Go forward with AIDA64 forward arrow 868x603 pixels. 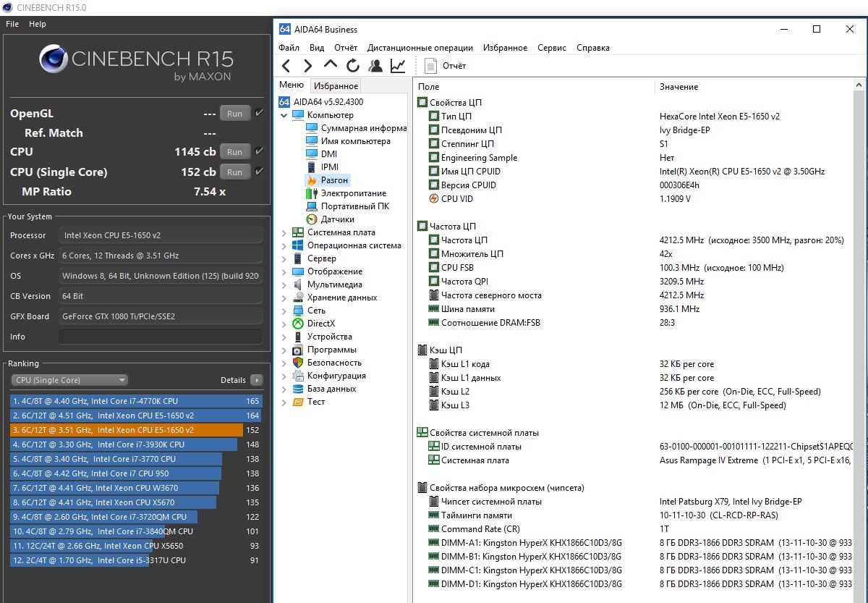coord(307,66)
